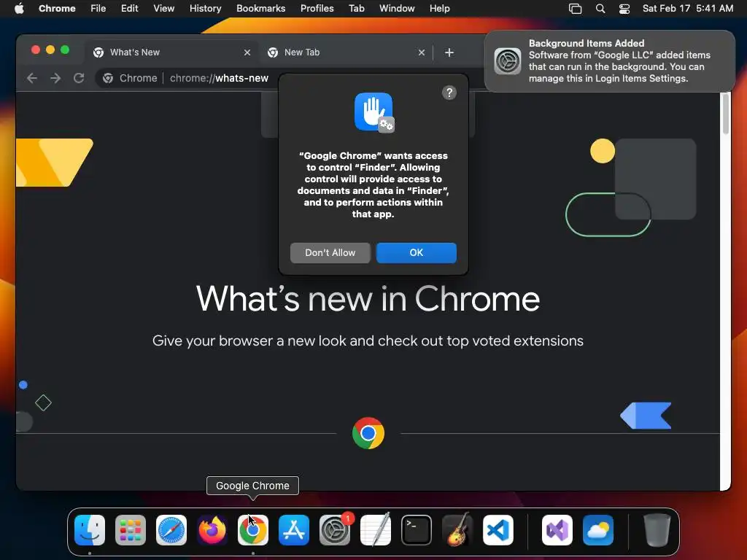Open TextEdit from the Dock
Image resolution: width=747 pixels, height=560 pixels.
tap(376, 530)
